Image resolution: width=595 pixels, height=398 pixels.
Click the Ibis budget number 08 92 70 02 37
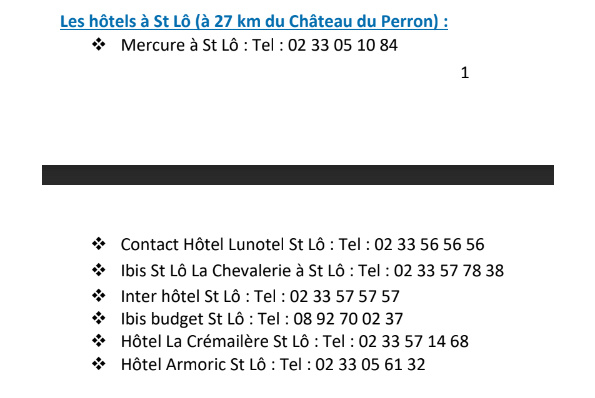pyautogui.click(x=348, y=319)
